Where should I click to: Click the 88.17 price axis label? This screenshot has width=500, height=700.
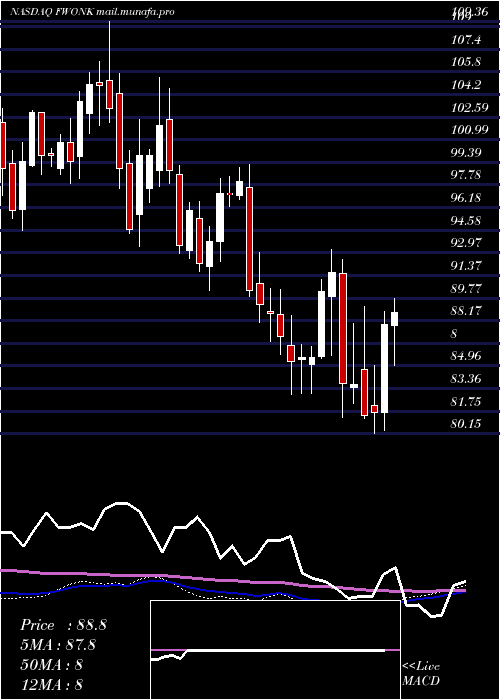[466, 311]
